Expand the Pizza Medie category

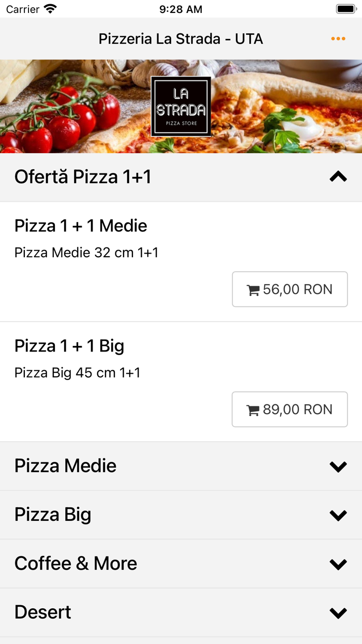(338, 465)
